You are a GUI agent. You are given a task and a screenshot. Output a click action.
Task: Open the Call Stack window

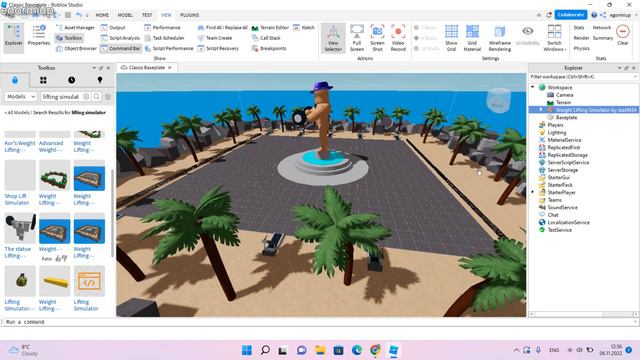tap(266, 38)
